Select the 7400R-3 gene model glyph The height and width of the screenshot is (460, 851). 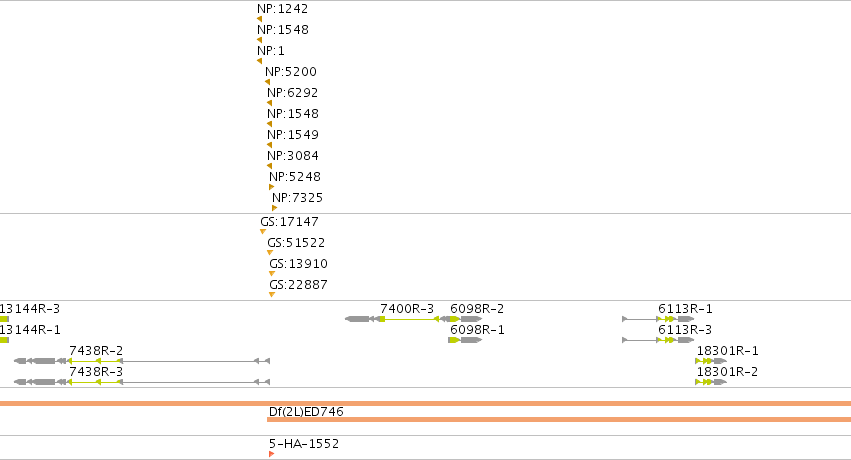[397, 319]
